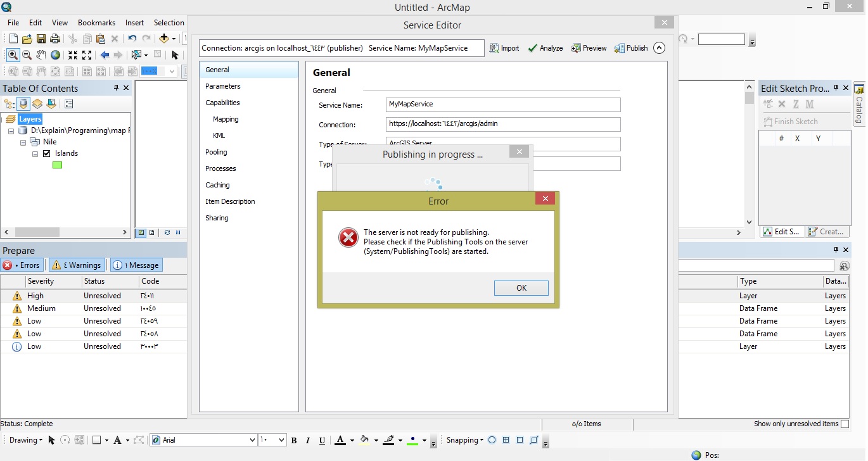Click the Full Extent globe icon
This screenshot has width=868, height=461.
(x=55, y=55)
